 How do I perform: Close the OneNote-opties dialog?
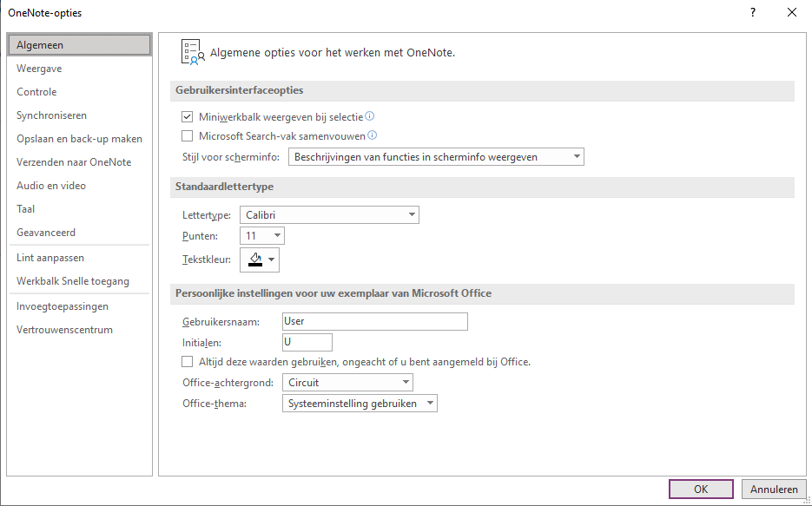(x=792, y=12)
